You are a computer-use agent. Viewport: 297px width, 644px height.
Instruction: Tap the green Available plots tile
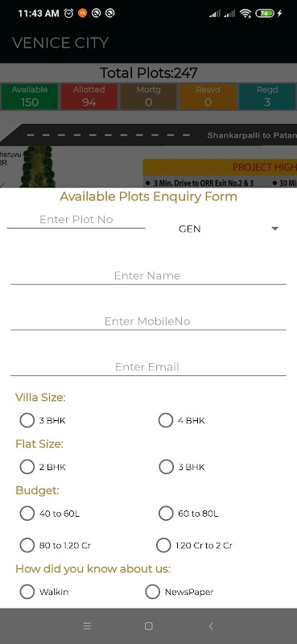click(30, 96)
